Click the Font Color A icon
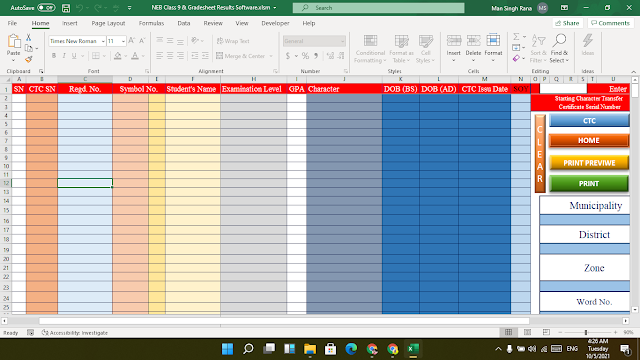 pyautogui.click(x=135, y=56)
